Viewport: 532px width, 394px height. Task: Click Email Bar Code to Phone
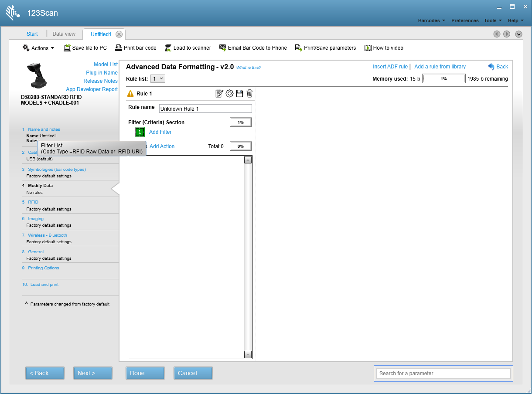coord(253,48)
